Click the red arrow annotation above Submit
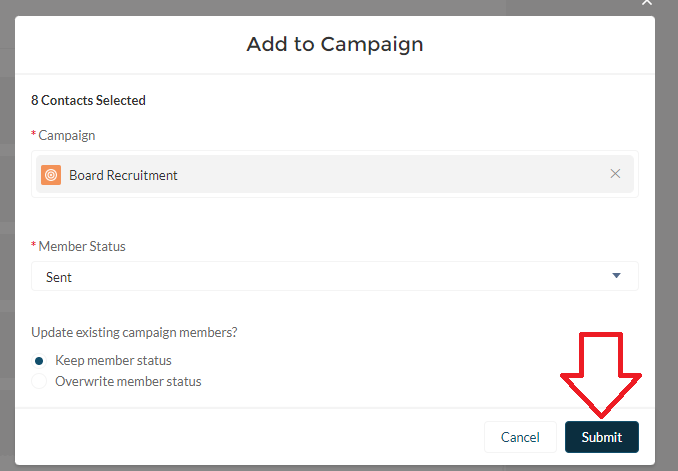This screenshot has height=471, width=678. pos(601,372)
